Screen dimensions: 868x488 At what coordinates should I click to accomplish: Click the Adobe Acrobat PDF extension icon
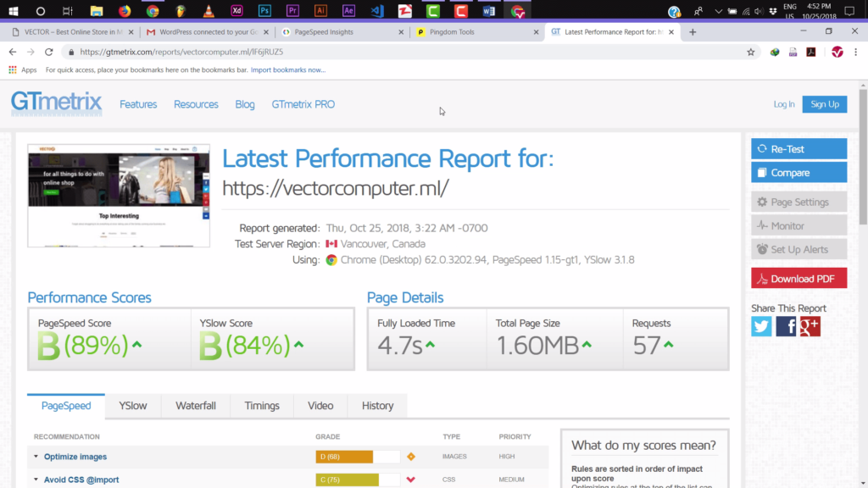(x=811, y=52)
